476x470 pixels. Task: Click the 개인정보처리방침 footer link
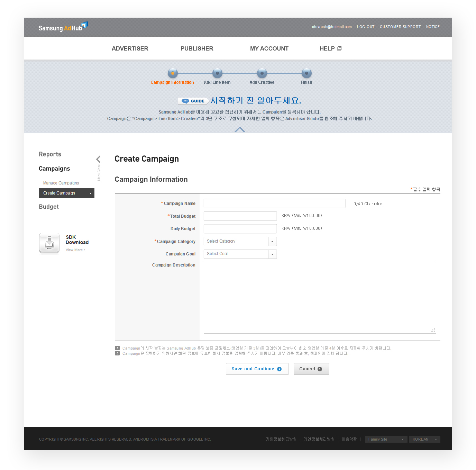point(319,439)
